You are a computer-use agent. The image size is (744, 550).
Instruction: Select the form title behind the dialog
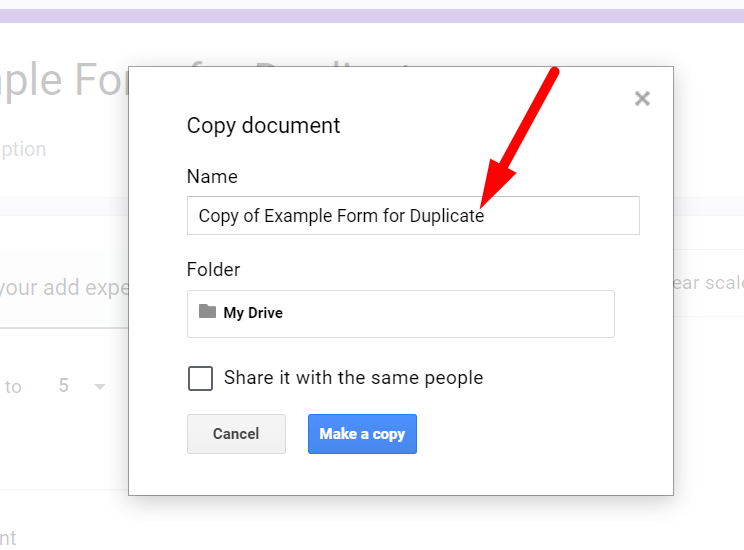tap(60, 80)
